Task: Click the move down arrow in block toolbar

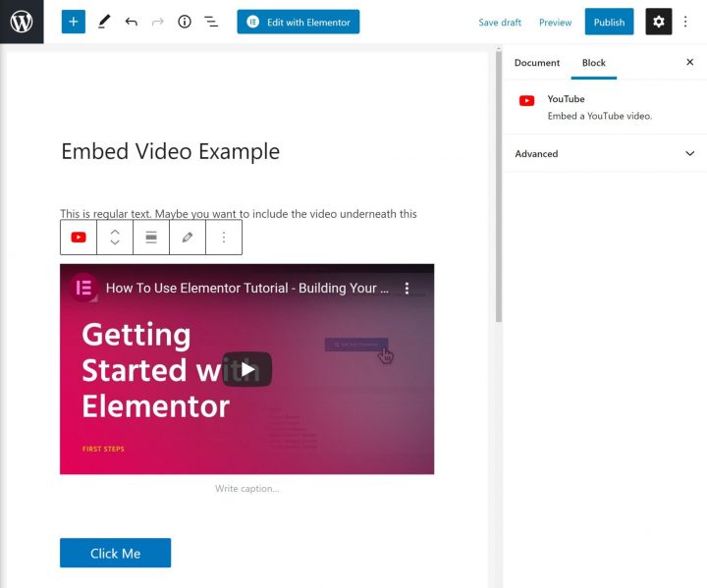Action: tap(115, 242)
